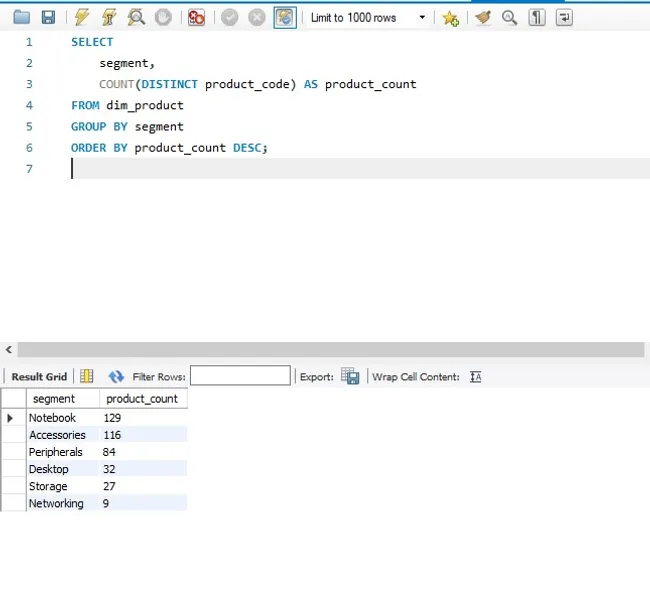Click line number 7 in gutter

click(29, 169)
